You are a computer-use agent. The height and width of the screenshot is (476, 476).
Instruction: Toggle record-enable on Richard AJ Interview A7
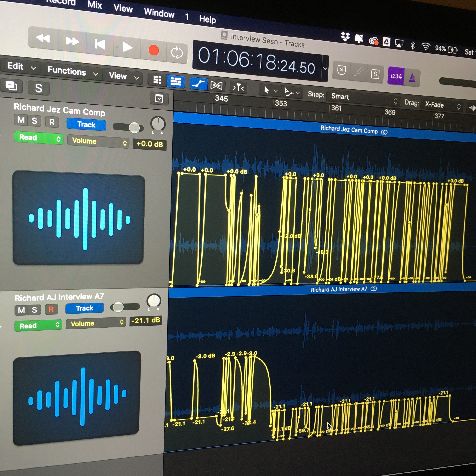coord(51,309)
